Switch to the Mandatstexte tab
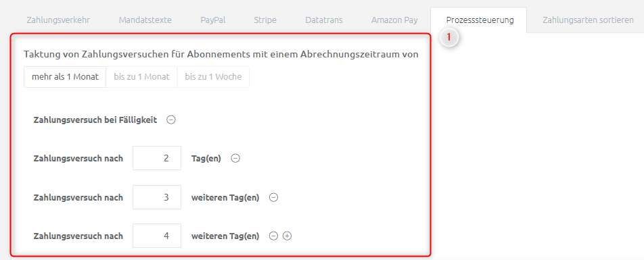 click(145, 20)
